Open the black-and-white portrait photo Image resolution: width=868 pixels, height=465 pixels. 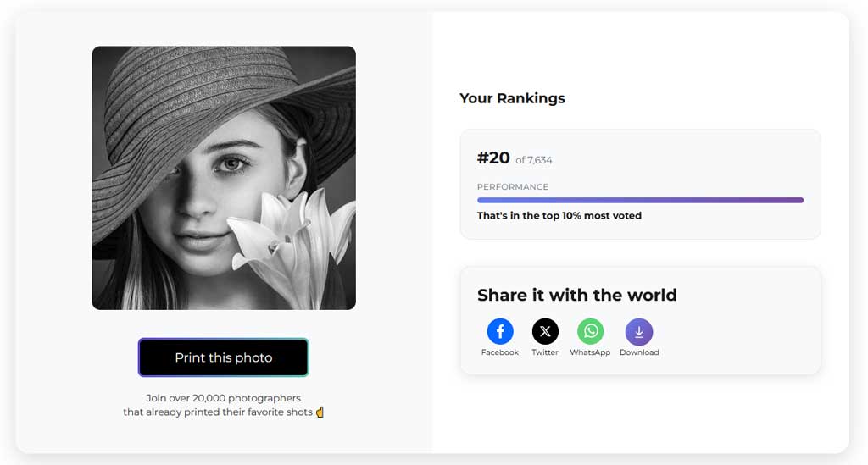click(224, 178)
